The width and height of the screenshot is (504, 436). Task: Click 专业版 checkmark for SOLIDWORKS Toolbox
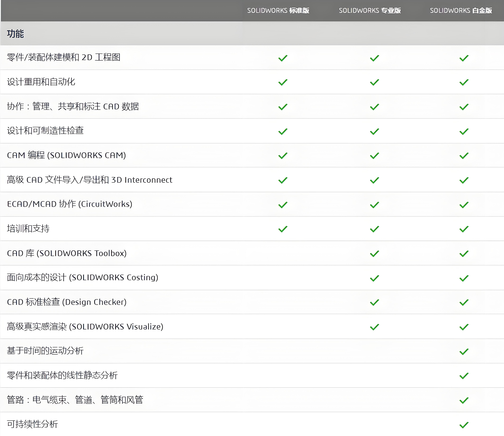[374, 254]
